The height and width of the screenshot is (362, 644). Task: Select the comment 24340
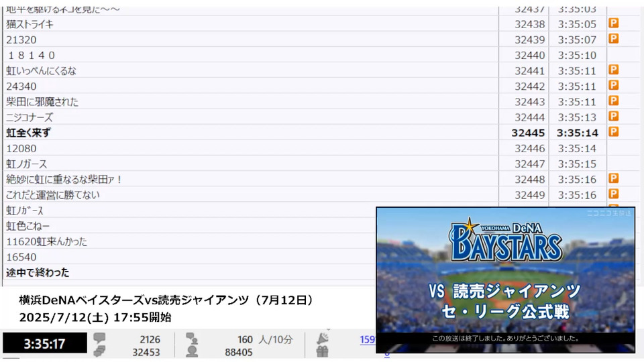coord(21,86)
